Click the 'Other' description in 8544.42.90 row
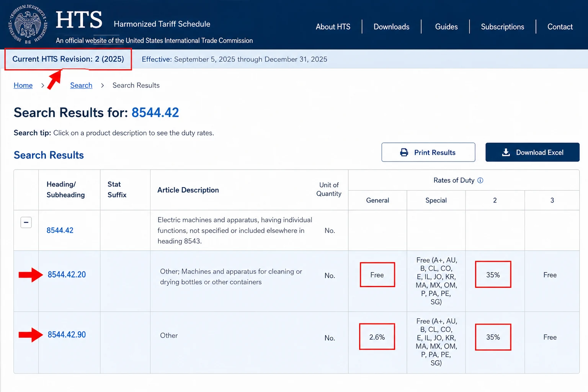 pos(169,335)
